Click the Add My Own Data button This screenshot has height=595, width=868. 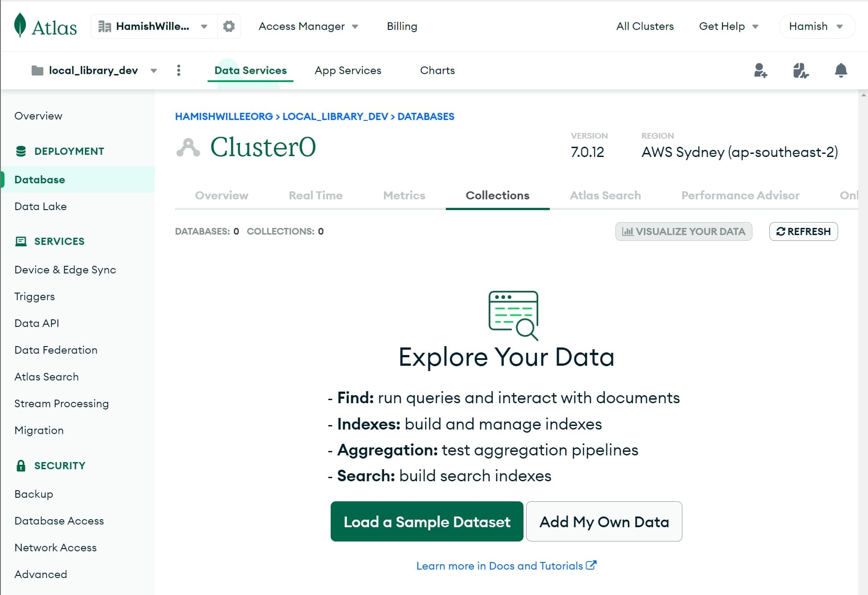pyautogui.click(x=604, y=521)
